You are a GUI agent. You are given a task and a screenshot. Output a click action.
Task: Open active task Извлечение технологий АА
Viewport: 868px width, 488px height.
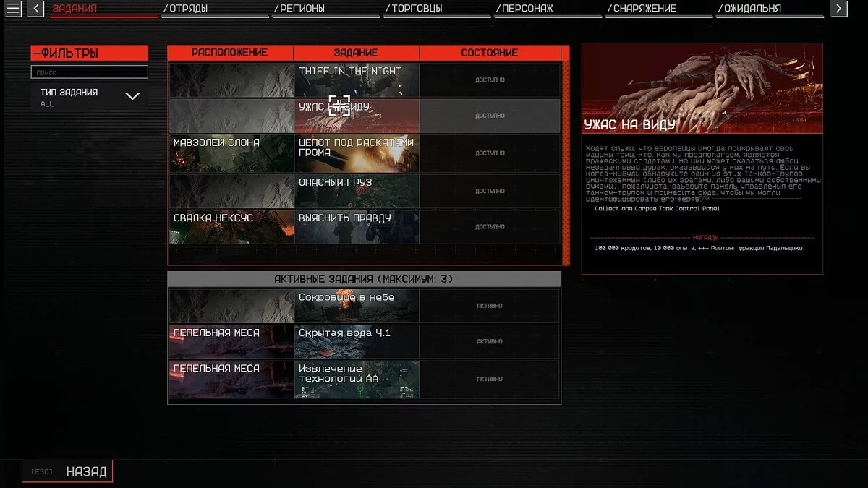pyautogui.click(x=357, y=379)
